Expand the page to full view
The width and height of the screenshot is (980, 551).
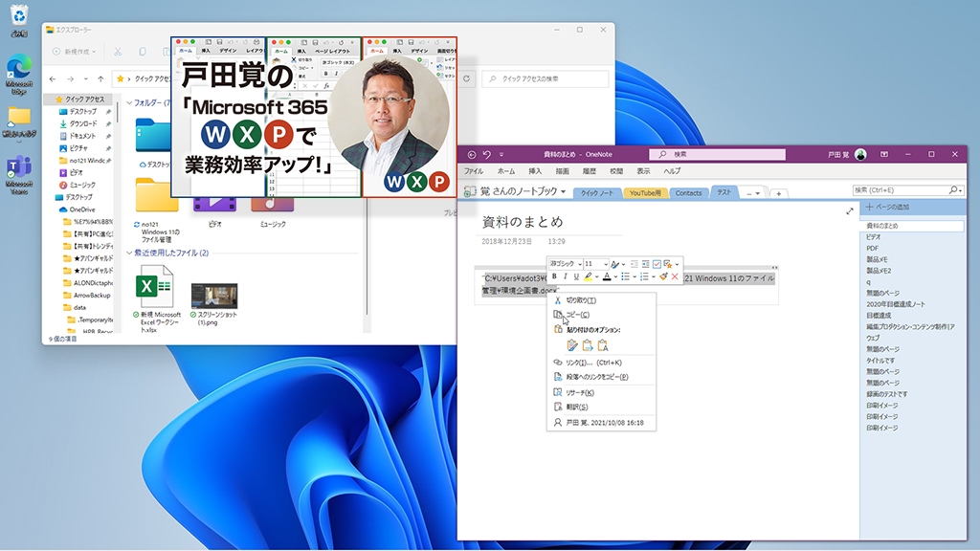pyautogui.click(x=850, y=211)
